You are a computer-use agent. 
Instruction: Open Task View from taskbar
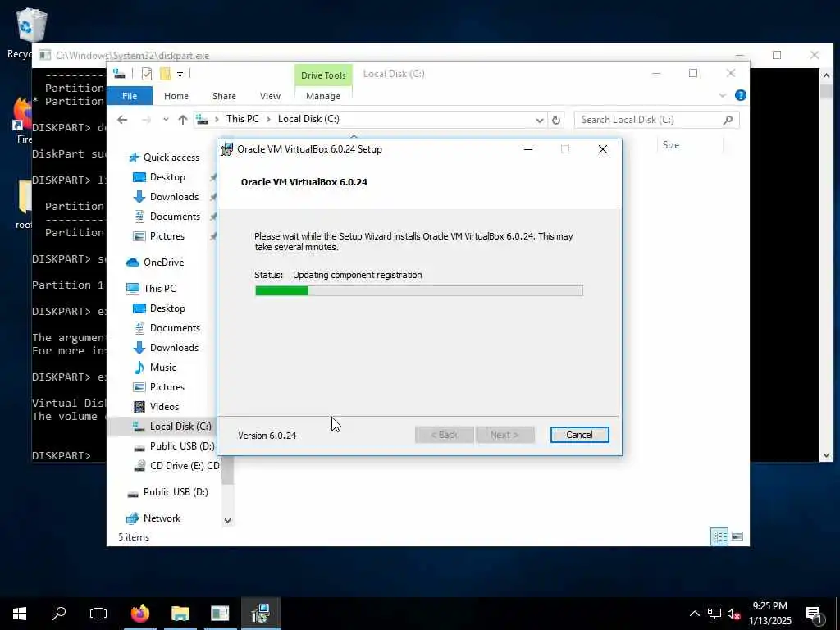click(98, 614)
